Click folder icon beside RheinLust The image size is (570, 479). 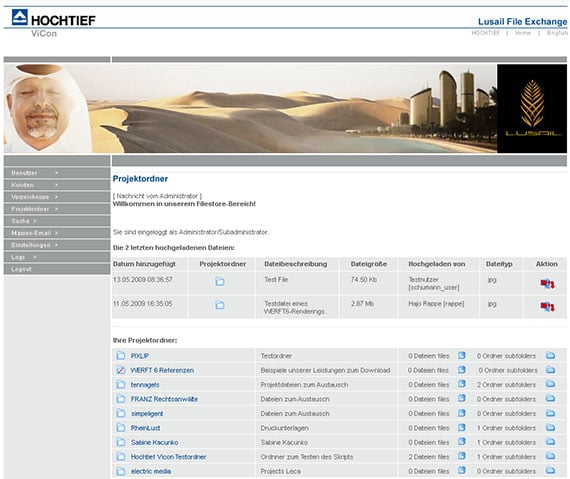(x=121, y=428)
